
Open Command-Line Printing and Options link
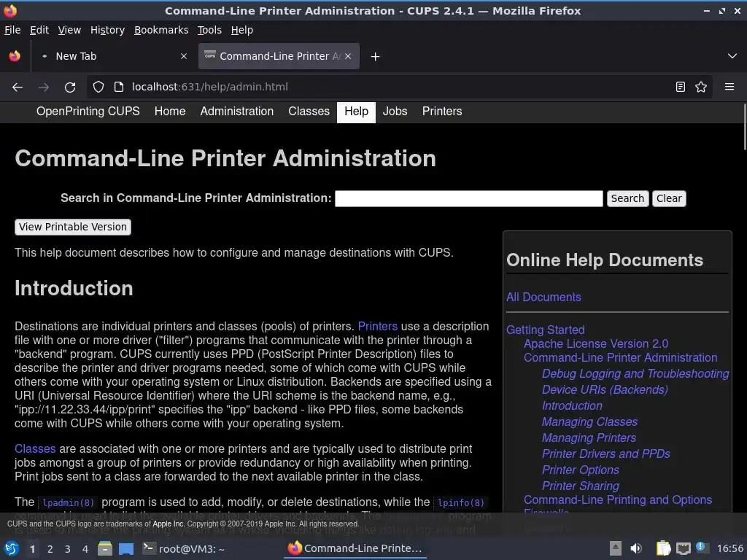[x=618, y=500]
